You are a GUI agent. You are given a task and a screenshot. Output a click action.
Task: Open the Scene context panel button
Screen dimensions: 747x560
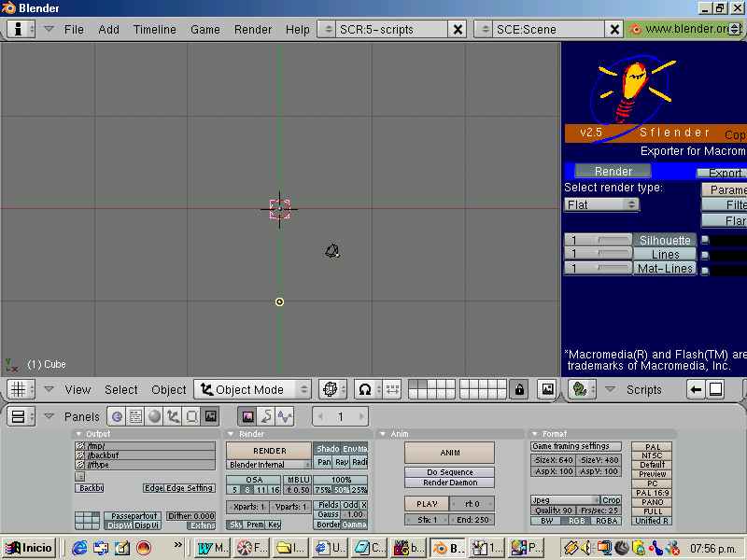coord(211,416)
